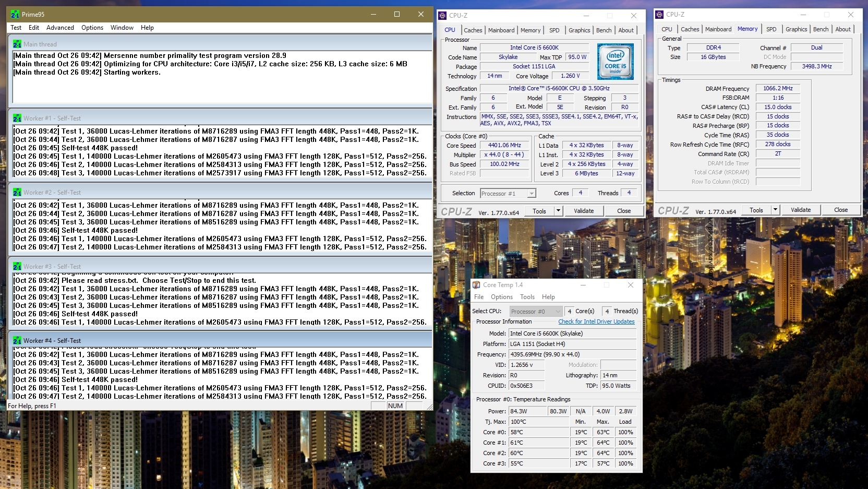868x489 pixels.
Task: Switch to Mainboard tab in CPU-Z processor window
Action: (501, 30)
